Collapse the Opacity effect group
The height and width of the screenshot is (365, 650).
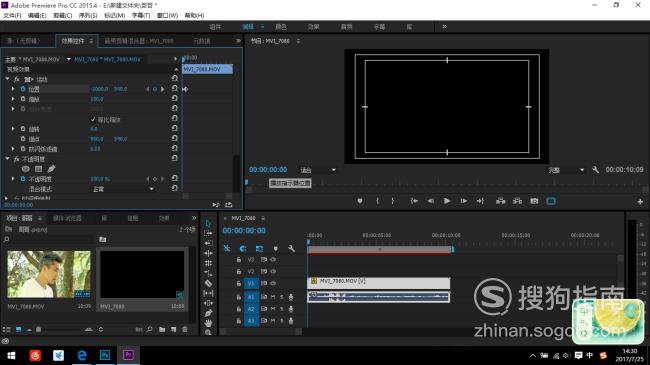pyautogui.click(x=7, y=159)
